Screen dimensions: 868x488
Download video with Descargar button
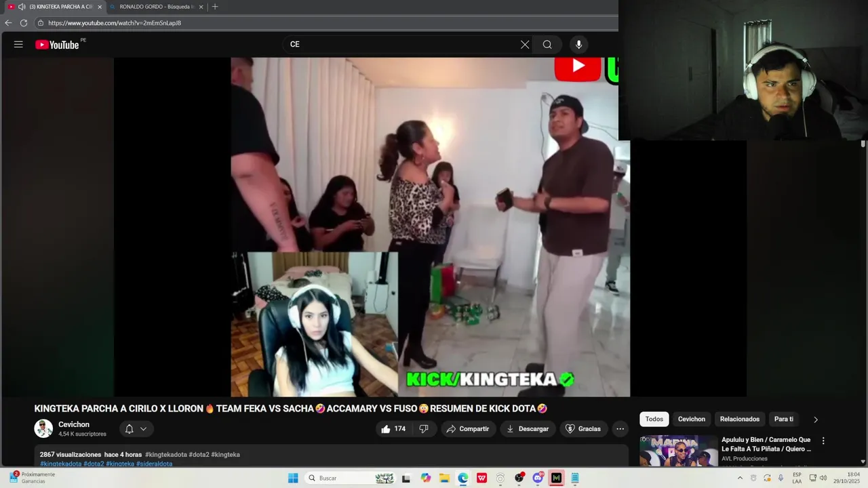point(528,428)
